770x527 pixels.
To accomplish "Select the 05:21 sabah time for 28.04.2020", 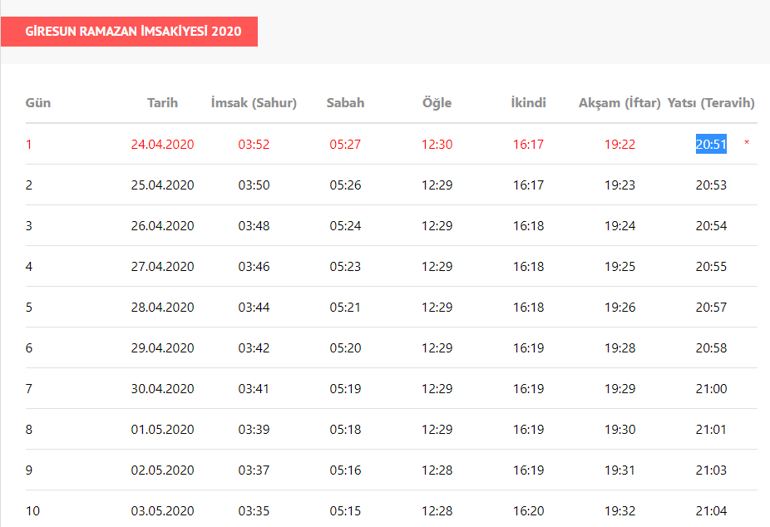I will click(x=345, y=307).
